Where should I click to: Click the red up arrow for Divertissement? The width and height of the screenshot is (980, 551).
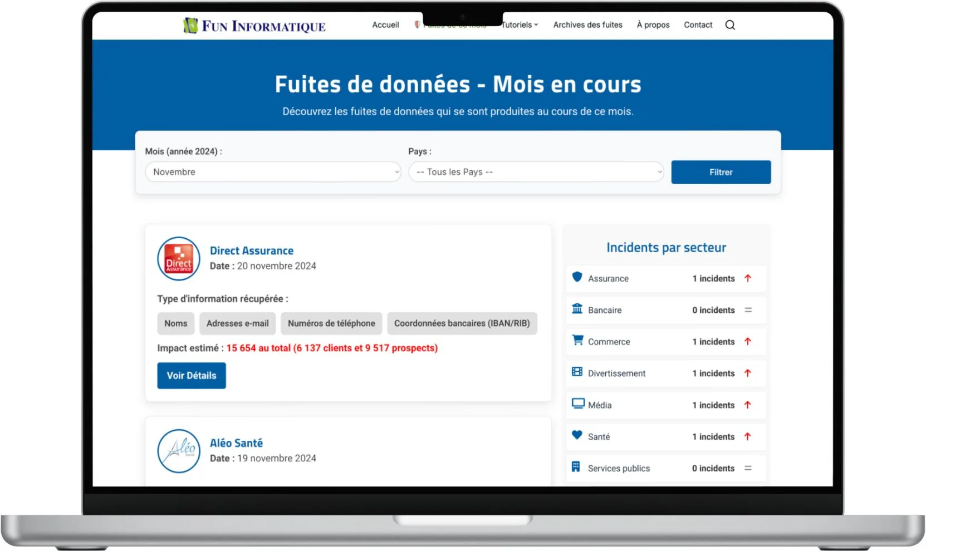748,373
